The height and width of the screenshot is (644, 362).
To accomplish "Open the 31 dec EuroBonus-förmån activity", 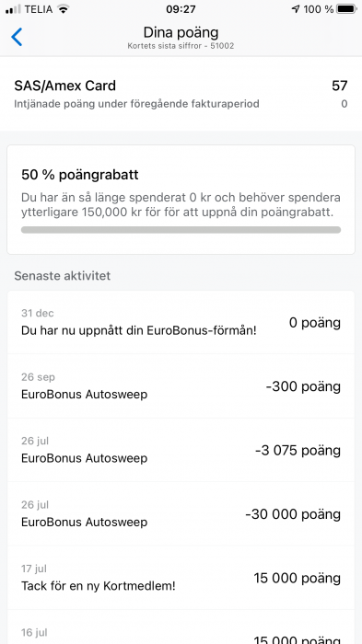I will 181,322.
